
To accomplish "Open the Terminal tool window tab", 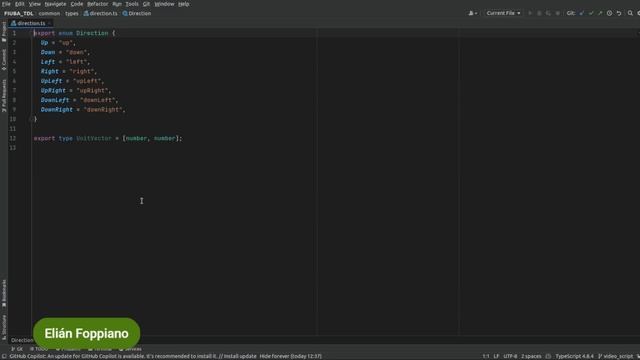I will pos(100,349).
